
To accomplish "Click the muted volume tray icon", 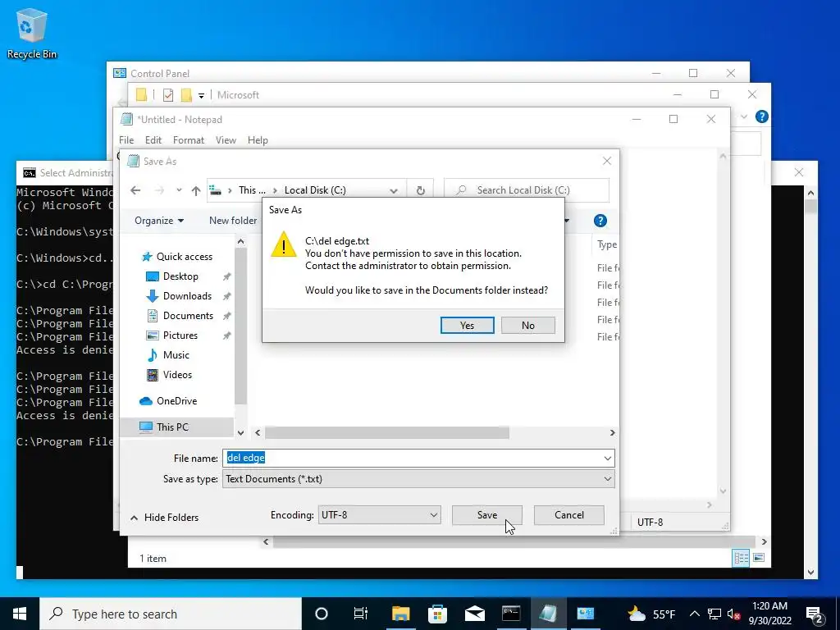I will (x=734, y=614).
